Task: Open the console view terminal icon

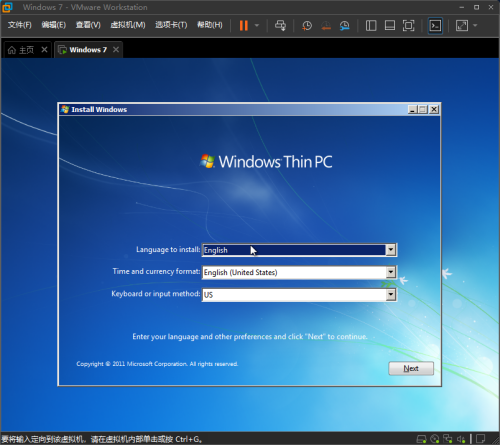Action: click(435, 25)
